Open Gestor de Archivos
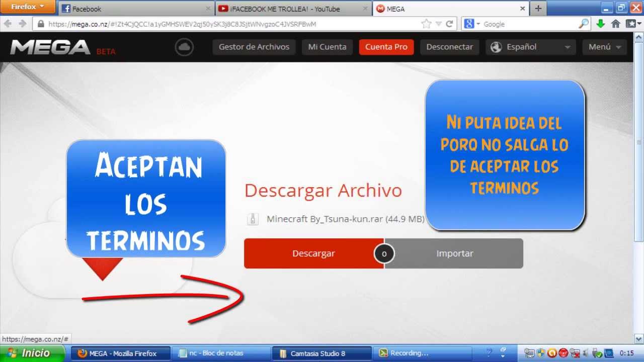This screenshot has width=644, height=362. click(254, 47)
